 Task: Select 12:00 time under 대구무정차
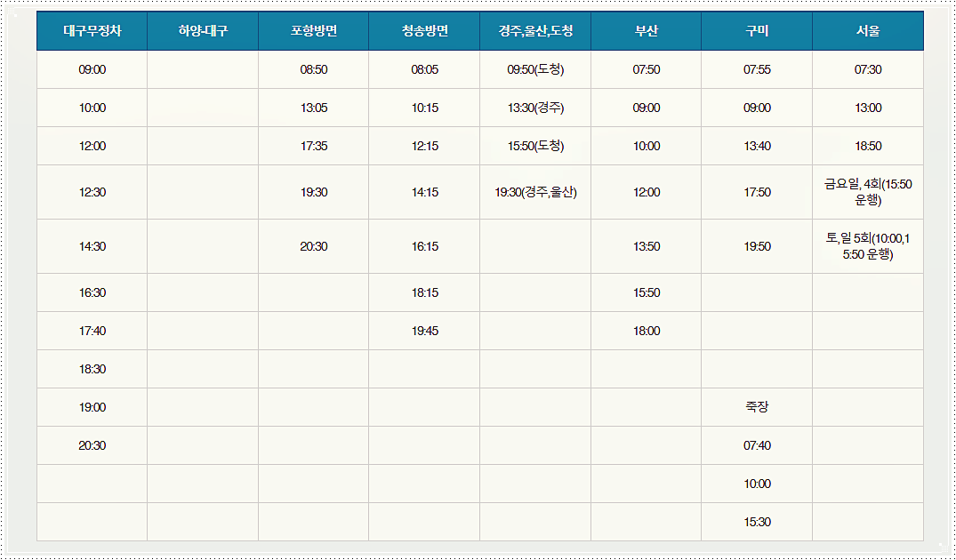click(x=92, y=146)
